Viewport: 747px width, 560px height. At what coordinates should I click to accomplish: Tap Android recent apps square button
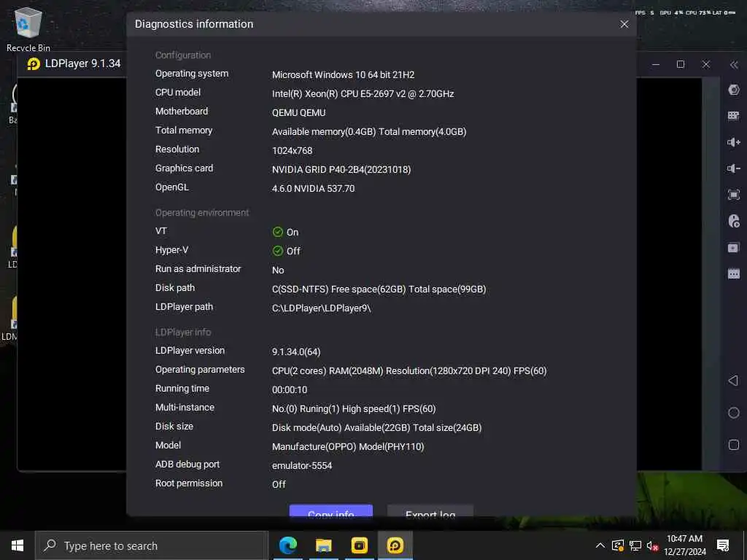(734, 445)
